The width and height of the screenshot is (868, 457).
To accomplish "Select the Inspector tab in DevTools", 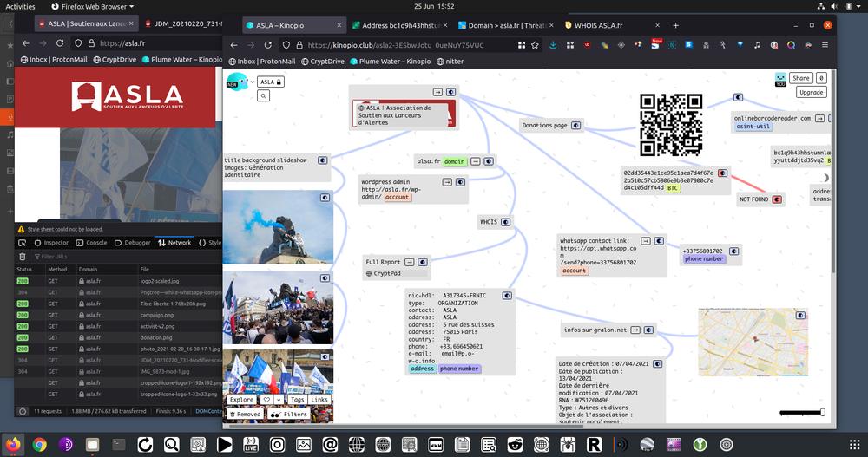I will click(x=51, y=242).
